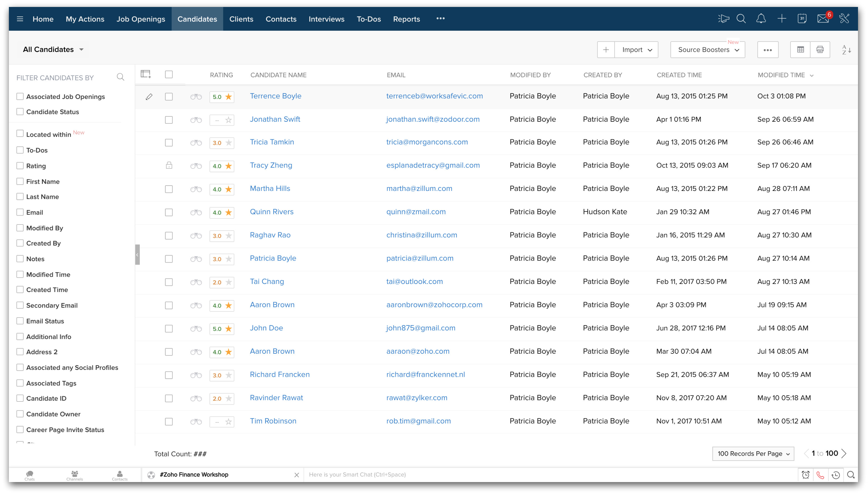This screenshot has height=494, width=868.
Task: Click the phone icon in bottom bar
Action: point(820,475)
